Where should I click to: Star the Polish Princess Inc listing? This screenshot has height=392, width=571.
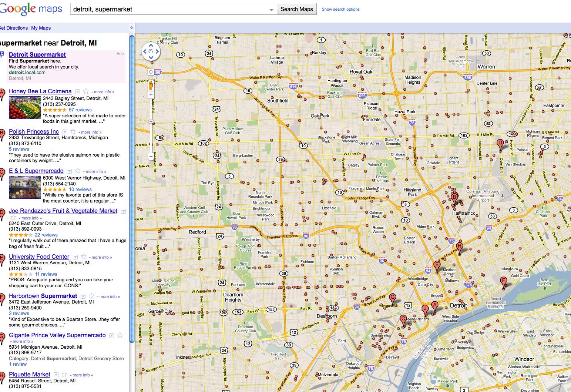[x=73, y=132]
